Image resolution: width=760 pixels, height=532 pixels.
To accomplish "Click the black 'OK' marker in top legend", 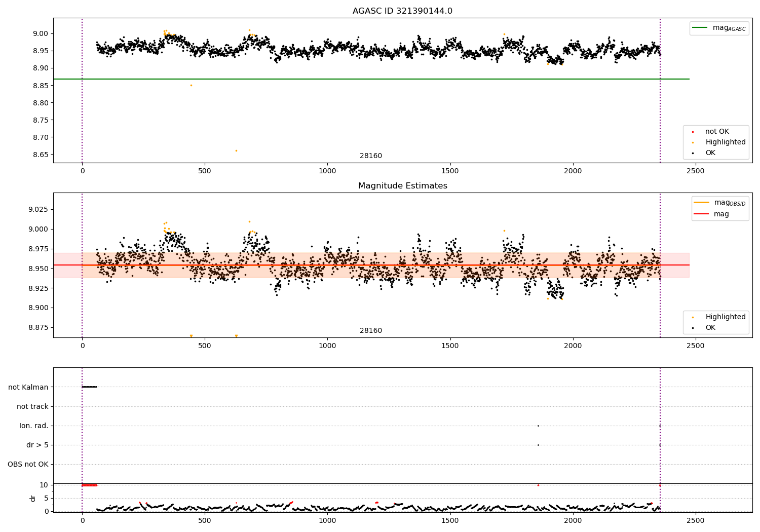I will 693,153.
